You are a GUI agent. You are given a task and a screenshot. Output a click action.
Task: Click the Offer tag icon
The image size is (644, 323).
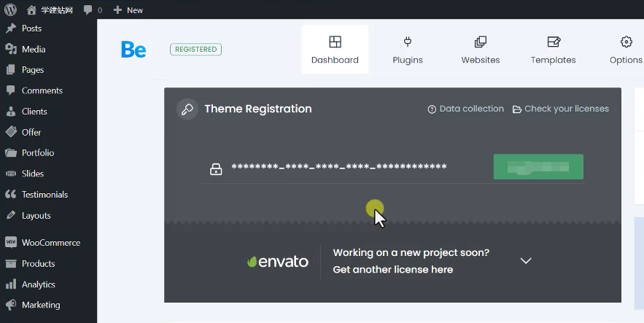[11, 132]
